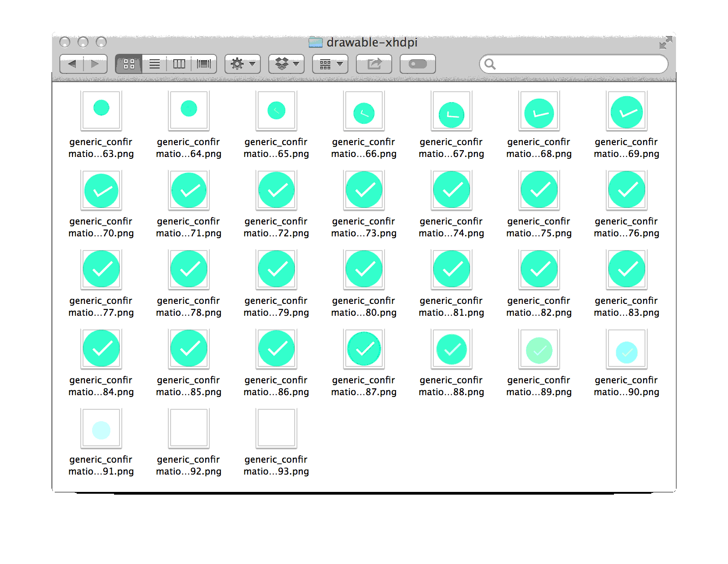Select checkmark icon of file 74.png
Screen dimensions: 728x564
[452, 190]
